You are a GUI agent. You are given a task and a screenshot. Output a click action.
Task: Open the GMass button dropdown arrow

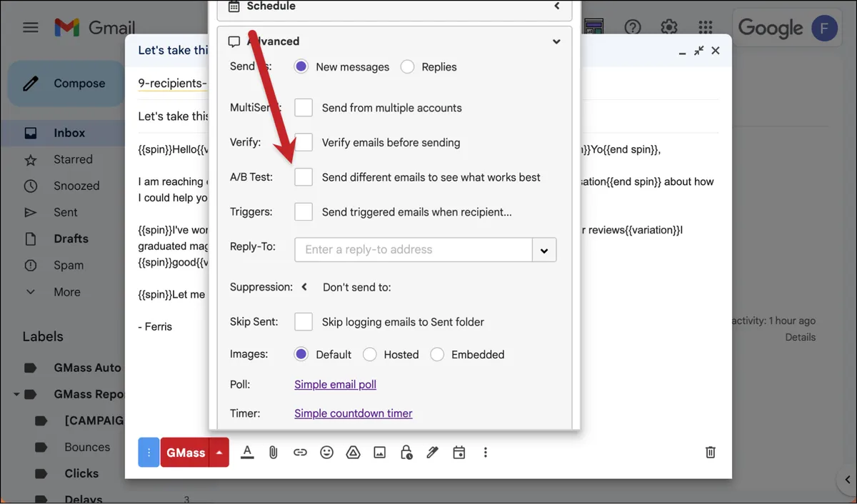219,452
